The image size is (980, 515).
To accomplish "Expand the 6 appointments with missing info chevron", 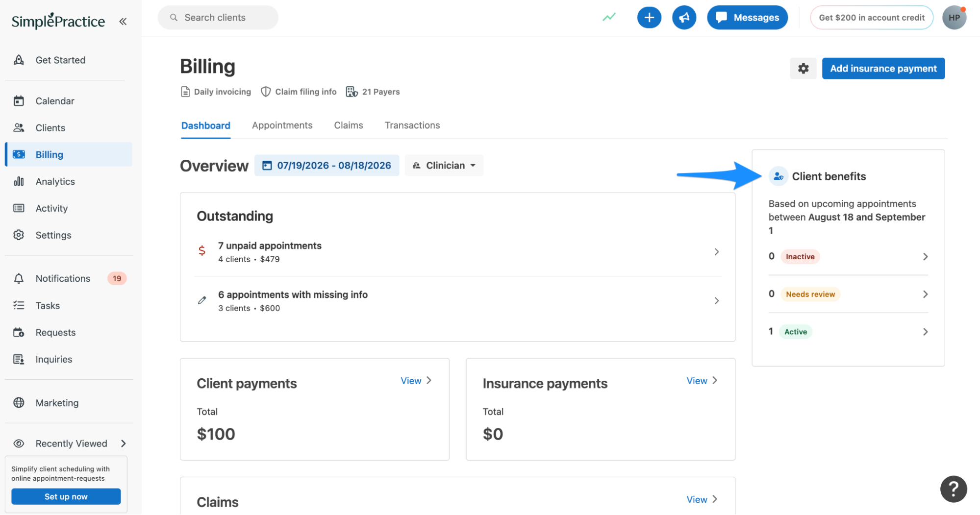I will [x=716, y=301].
